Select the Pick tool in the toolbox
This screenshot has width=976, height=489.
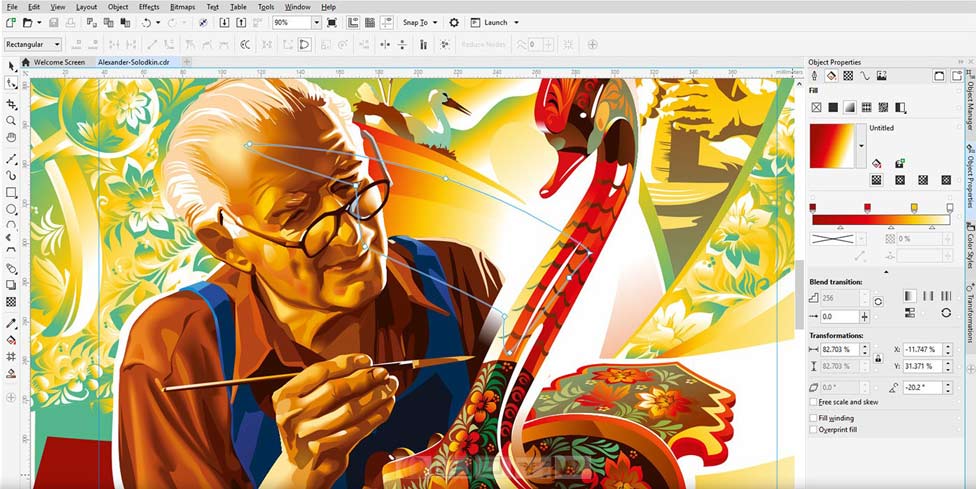tap(11, 65)
